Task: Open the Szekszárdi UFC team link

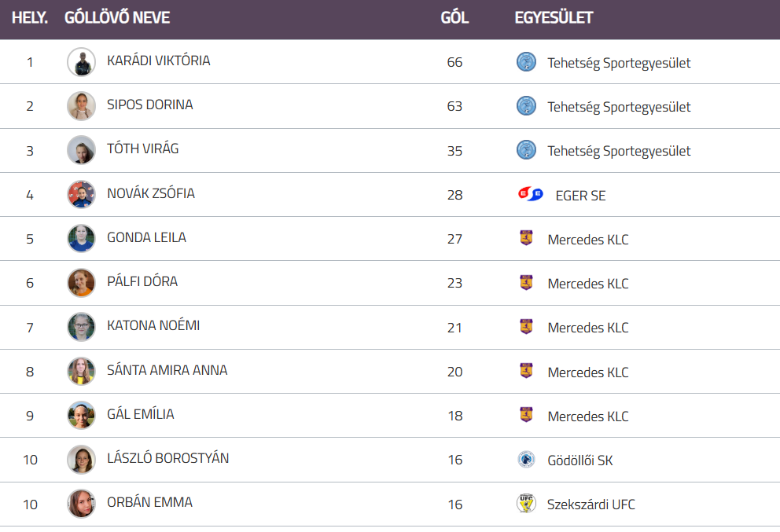Action: click(591, 504)
